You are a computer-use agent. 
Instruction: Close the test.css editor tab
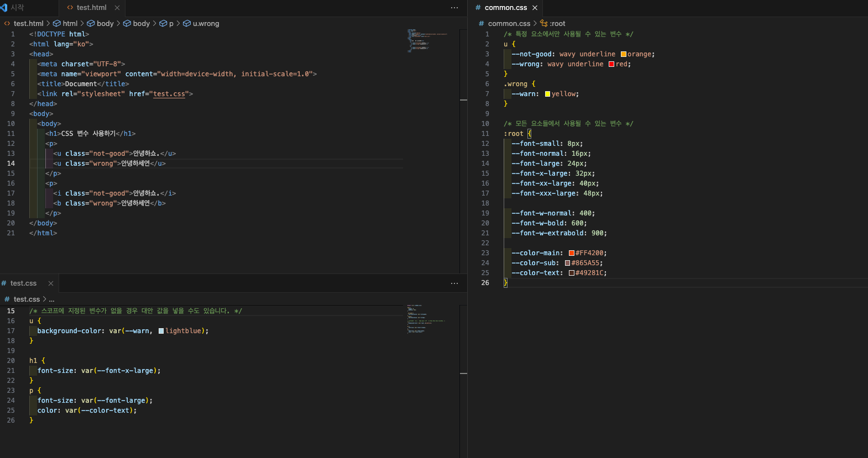tap(51, 283)
